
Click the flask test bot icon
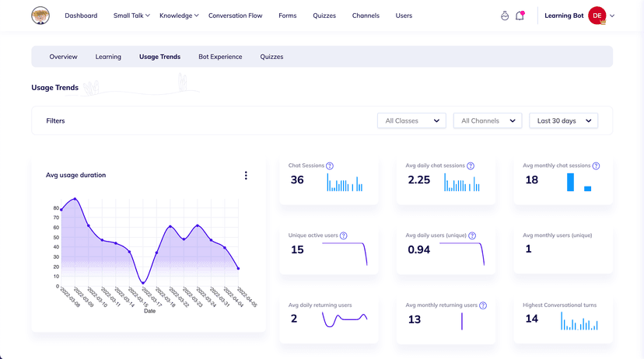tap(504, 16)
